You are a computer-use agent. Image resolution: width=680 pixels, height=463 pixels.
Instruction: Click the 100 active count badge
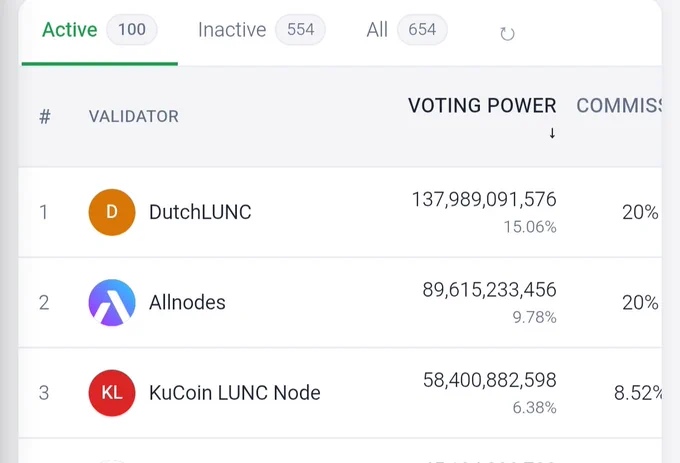click(132, 29)
